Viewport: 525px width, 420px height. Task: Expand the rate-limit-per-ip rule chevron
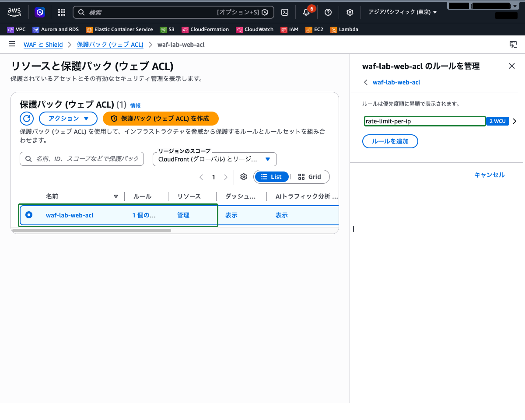coord(514,121)
